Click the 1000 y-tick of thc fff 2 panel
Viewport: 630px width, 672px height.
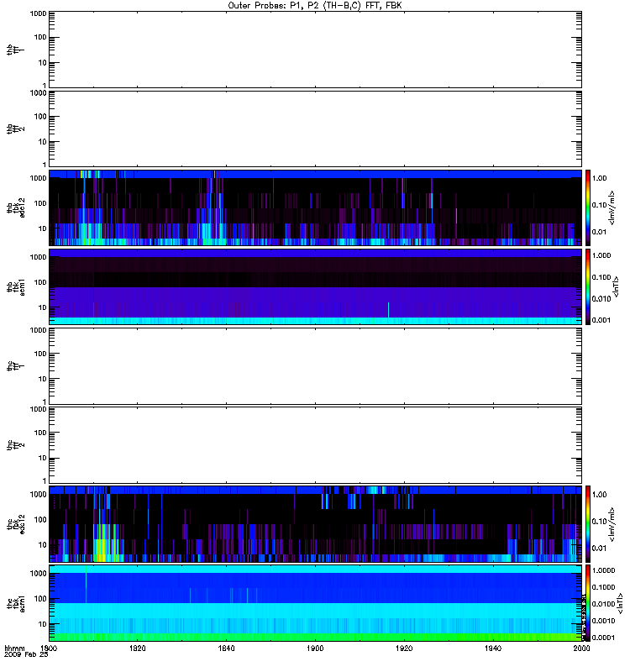[38, 409]
